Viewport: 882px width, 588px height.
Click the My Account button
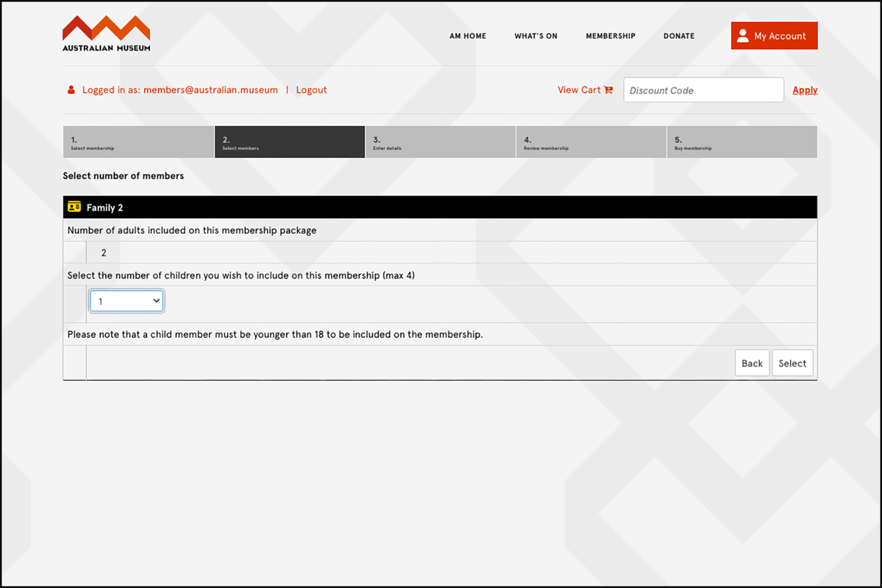[774, 35]
